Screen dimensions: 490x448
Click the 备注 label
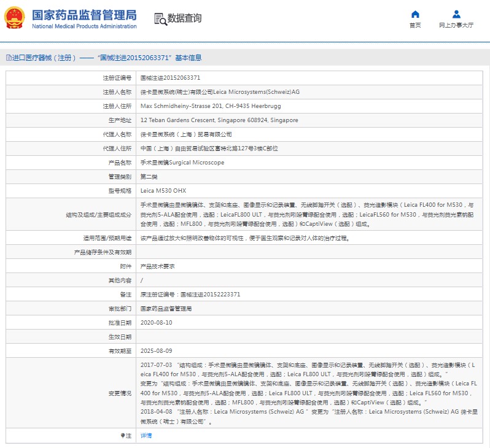126,295
